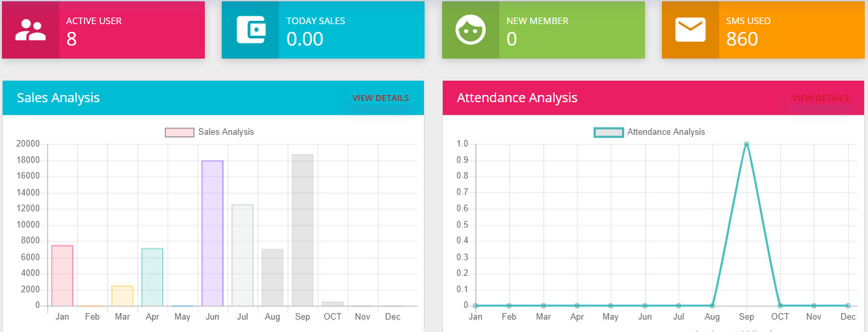Click the Aug data point in attendance chart
Viewport: 868px width, 332px height.
(x=713, y=305)
